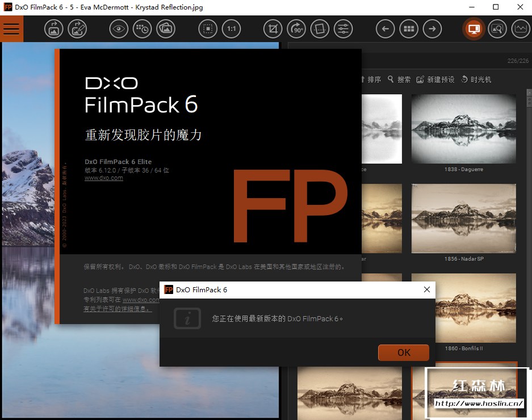The height and width of the screenshot is (420, 532).
Task: Toggle the eye compare preview icon
Action: [x=119, y=29]
